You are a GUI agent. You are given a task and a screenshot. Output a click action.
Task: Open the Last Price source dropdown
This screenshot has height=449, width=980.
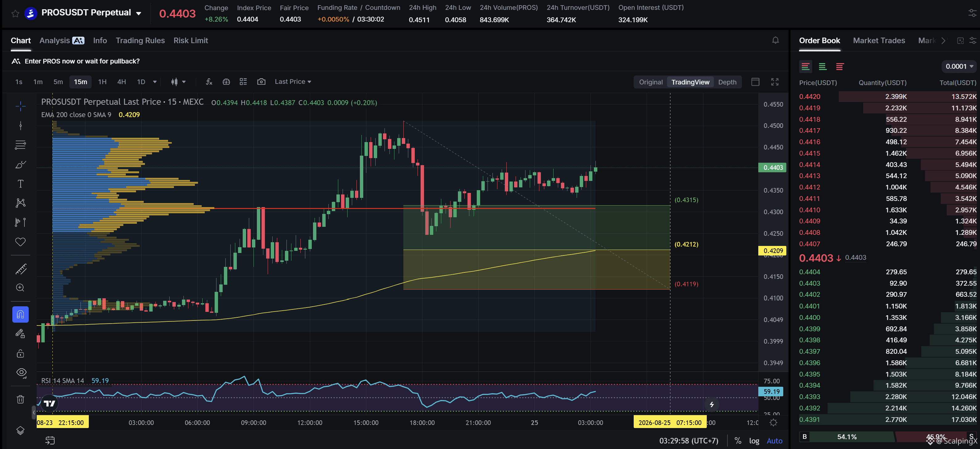click(x=293, y=82)
